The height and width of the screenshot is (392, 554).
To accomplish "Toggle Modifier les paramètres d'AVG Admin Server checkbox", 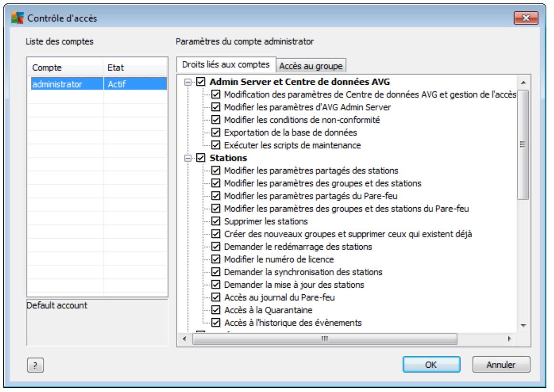I will (x=216, y=107).
